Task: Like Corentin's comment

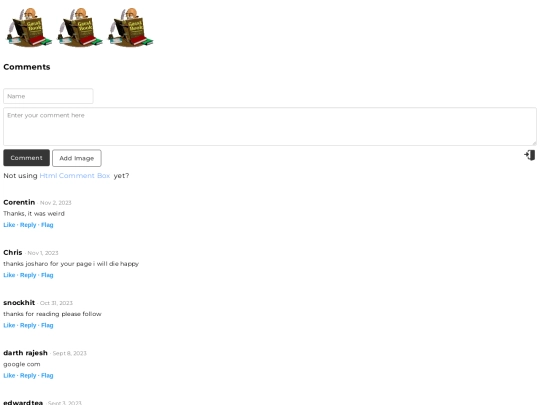Action: coord(9,225)
